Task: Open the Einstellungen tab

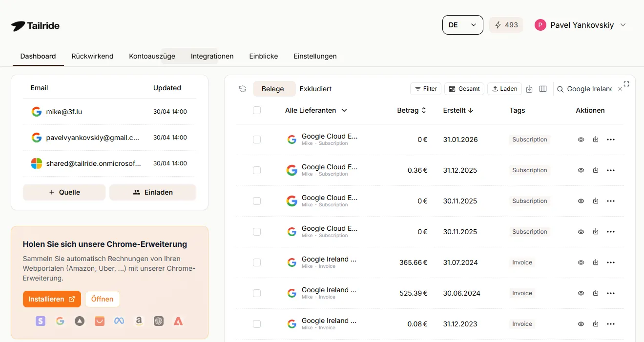Action: (x=315, y=56)
